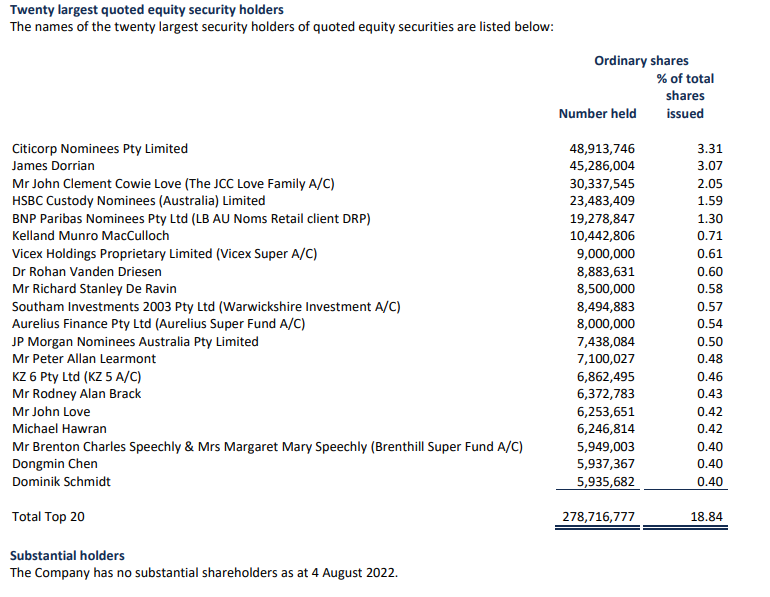Click the 'Number held' column header
This screenshot has width=770, height=597.
(x=598, y=113)
